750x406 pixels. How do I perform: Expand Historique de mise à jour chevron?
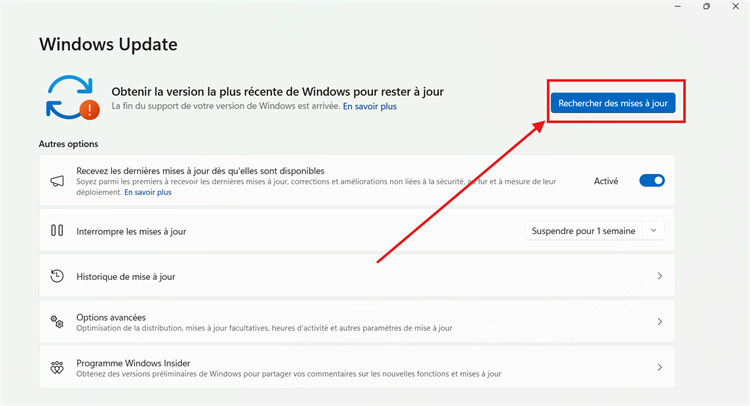click(660, 276)
